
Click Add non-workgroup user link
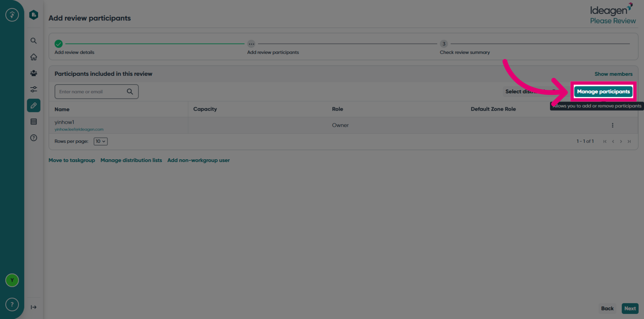coord(199,160)
